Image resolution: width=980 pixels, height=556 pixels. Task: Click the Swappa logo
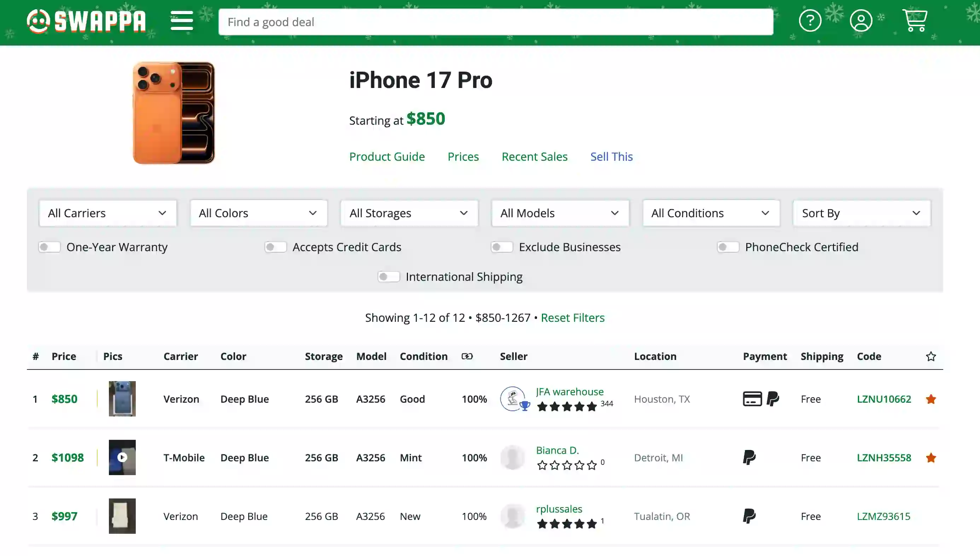(x=86, y=22)
